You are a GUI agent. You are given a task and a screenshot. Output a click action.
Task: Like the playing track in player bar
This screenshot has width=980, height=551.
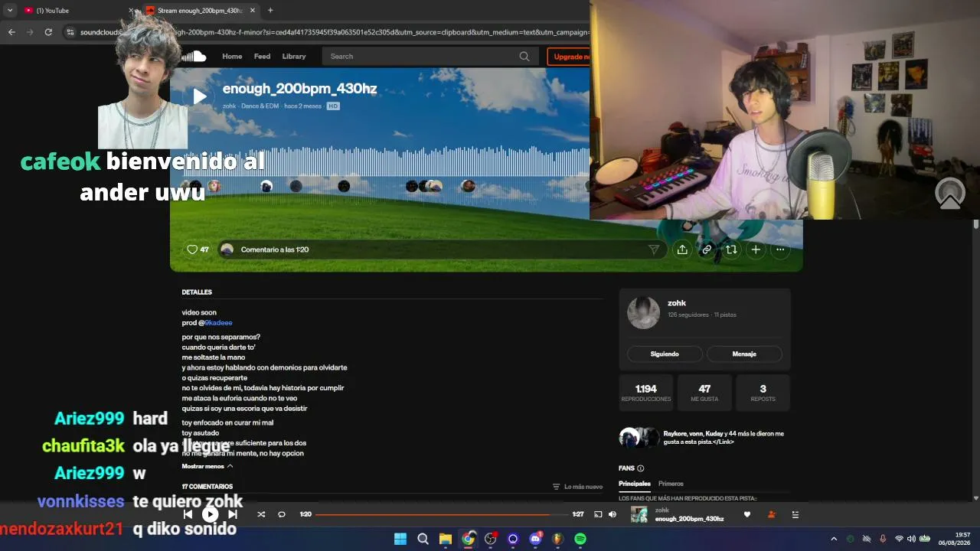[x=747, y=515]
